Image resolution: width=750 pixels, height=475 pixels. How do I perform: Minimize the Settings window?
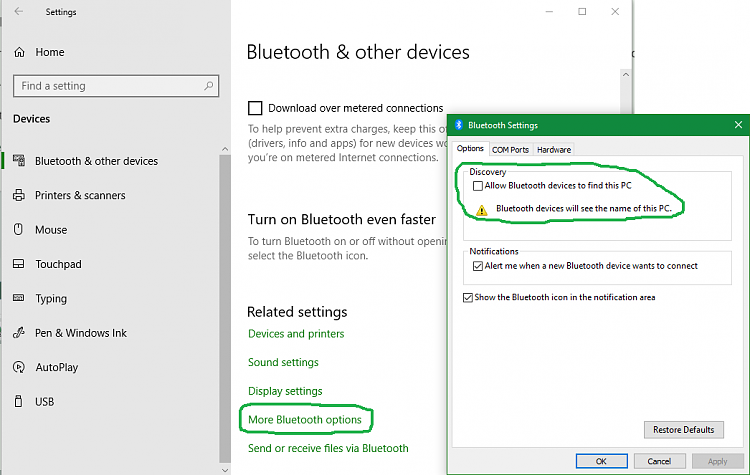(x=549, y=11)
